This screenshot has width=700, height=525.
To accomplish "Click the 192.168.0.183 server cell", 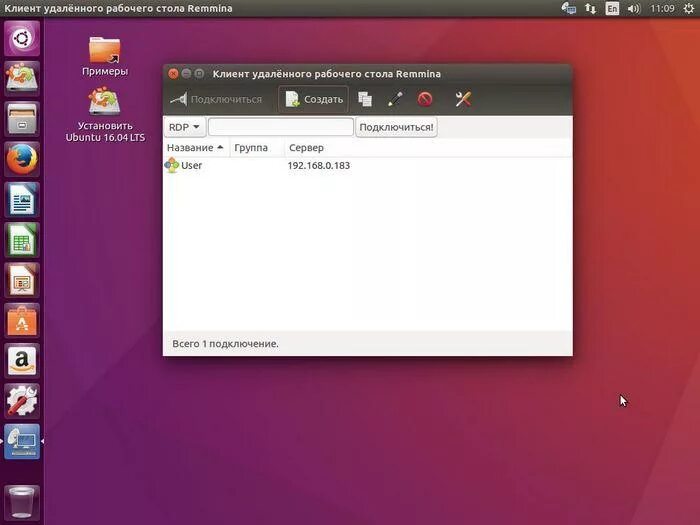I will [318, 166].
